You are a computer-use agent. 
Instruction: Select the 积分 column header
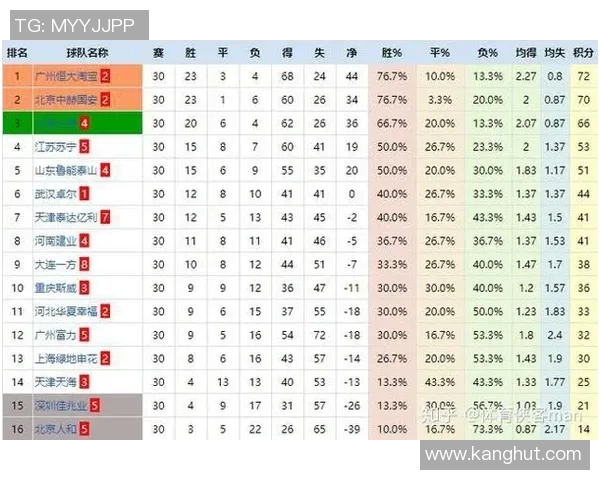click(582, 52)
